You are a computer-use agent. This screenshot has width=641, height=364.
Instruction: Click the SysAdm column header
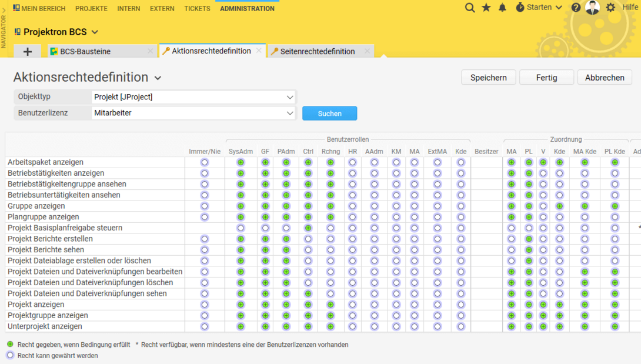241,151
